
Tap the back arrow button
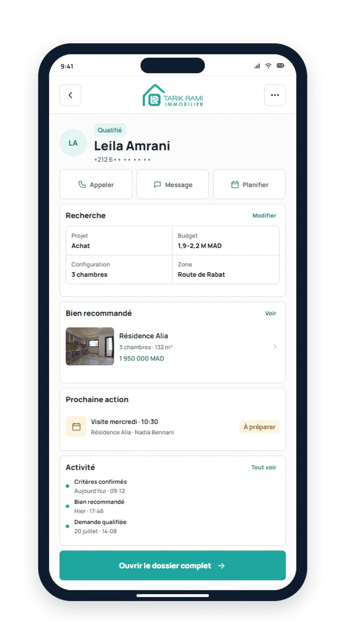(x=70, y=95)
